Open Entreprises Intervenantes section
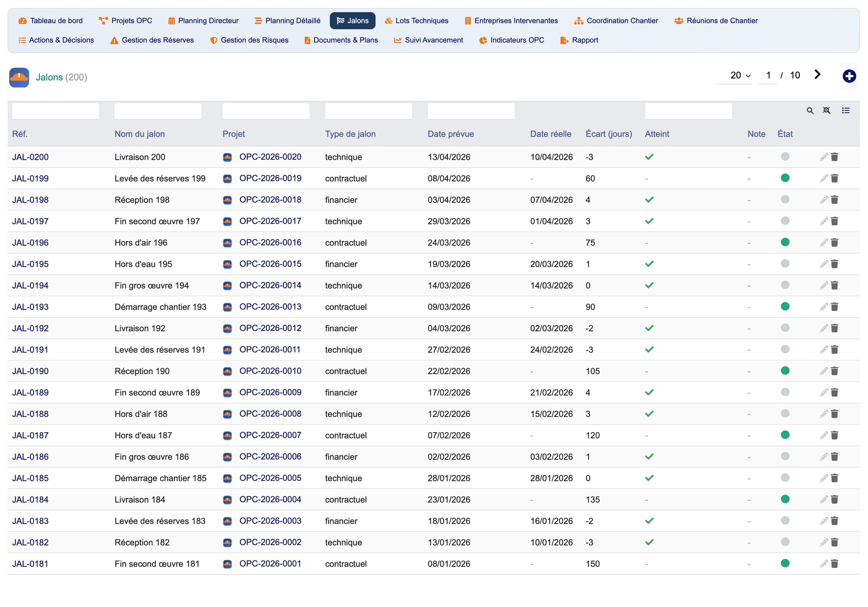 click(x=511, y=21)
